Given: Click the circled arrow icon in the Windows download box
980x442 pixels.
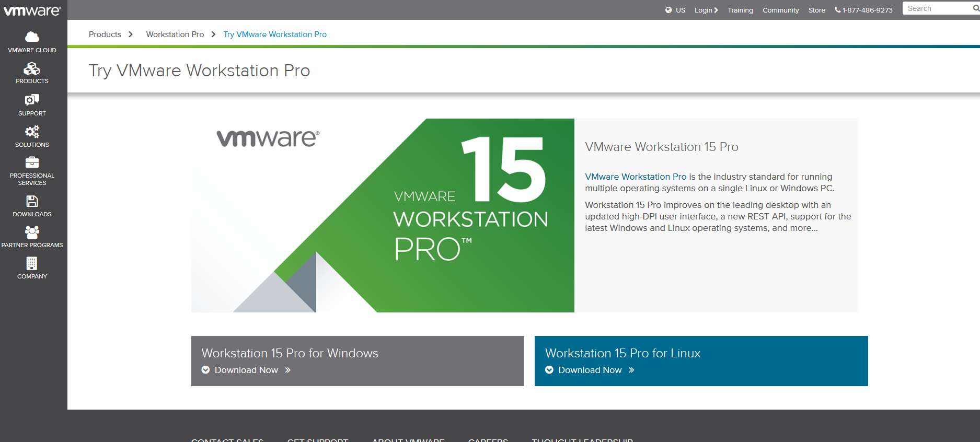Looking at the screenshot, I should tap(206, 370).
